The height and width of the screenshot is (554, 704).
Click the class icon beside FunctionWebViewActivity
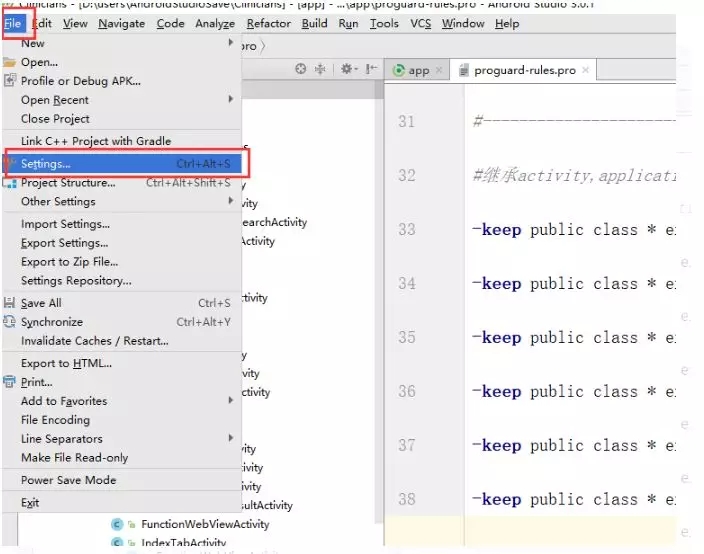point(117,524)
